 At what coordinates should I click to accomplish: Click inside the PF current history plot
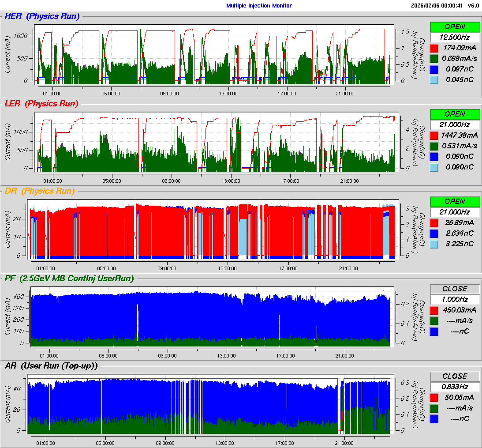click(213, 316)
